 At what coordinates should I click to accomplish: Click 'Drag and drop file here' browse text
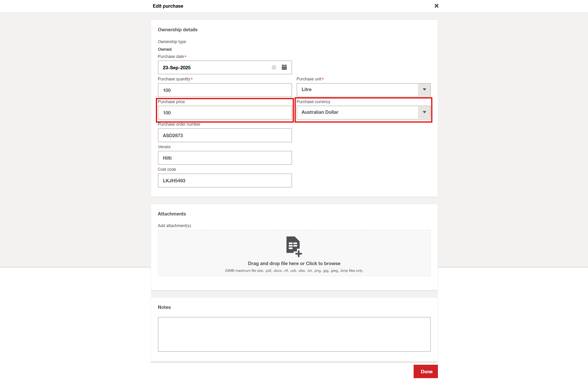[x=294, y=263]
